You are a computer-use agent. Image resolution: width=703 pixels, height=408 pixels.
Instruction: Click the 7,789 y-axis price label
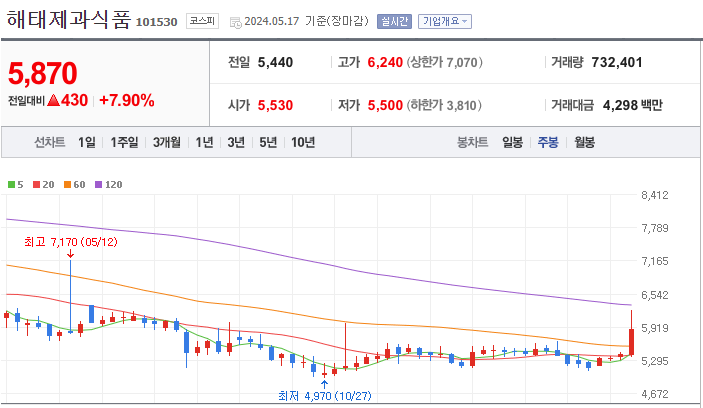pyautogui.click(x=655, y=228)
